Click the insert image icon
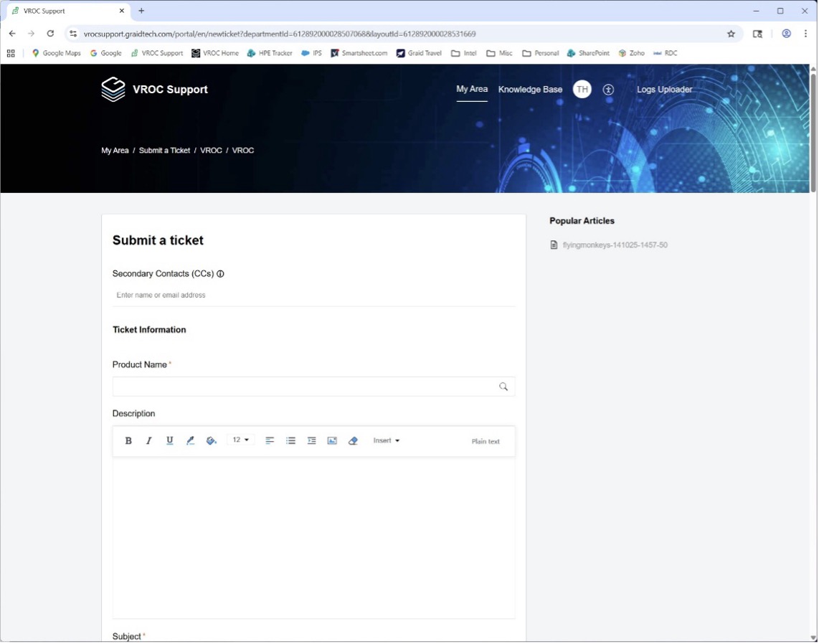Viewport: 819px width, 644px height. [x=332, y=441]
